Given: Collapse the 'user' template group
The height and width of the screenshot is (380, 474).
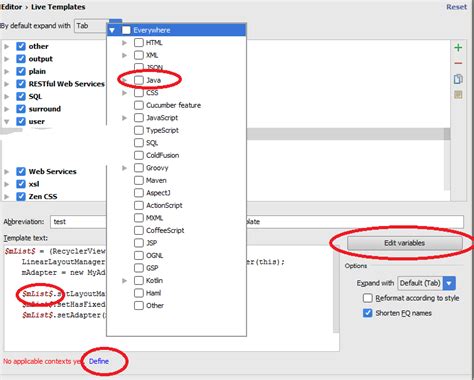Looking at the screenshot, I should pyautogui.click(x=7, y=122).
